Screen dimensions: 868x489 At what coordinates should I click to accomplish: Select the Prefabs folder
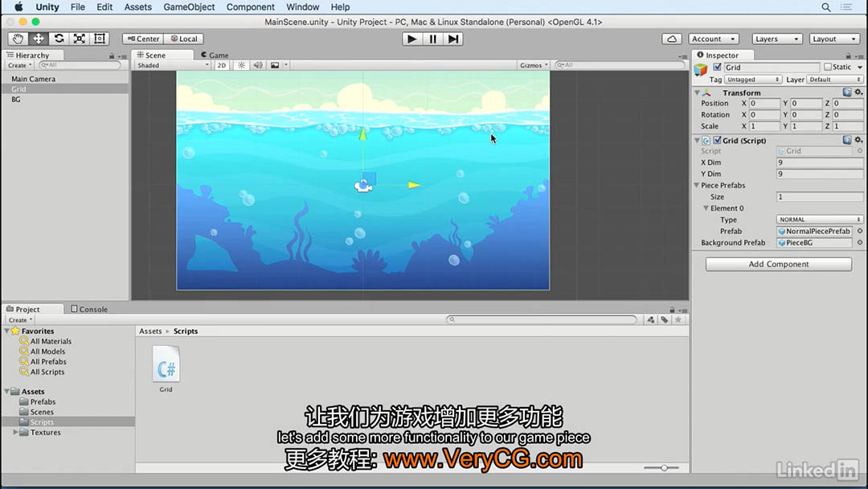click(43, 401)
